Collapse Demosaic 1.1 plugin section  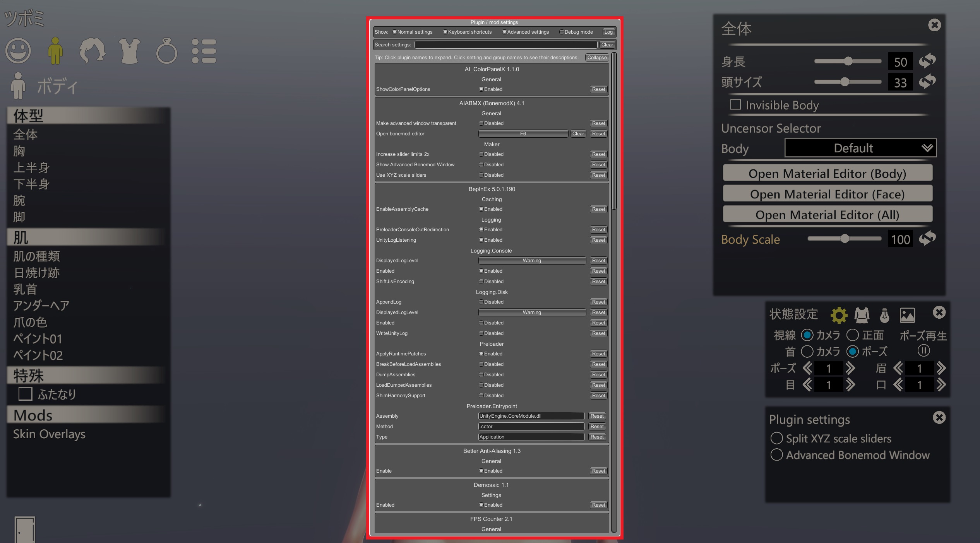[x=491, y=485]
